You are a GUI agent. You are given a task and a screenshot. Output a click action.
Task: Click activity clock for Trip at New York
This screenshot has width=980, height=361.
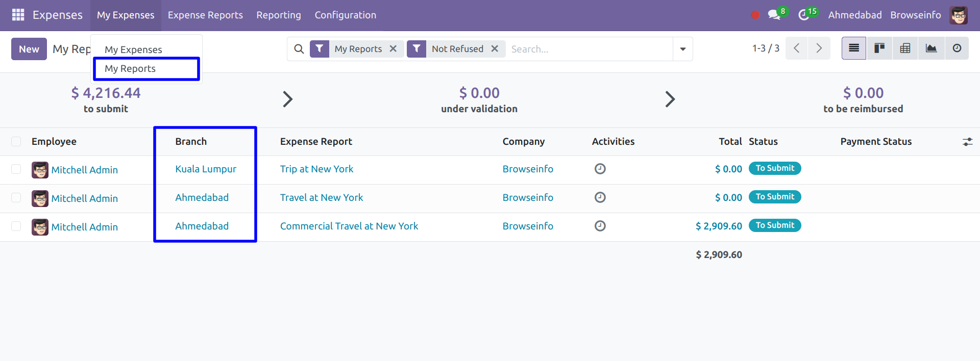[600, 169]
